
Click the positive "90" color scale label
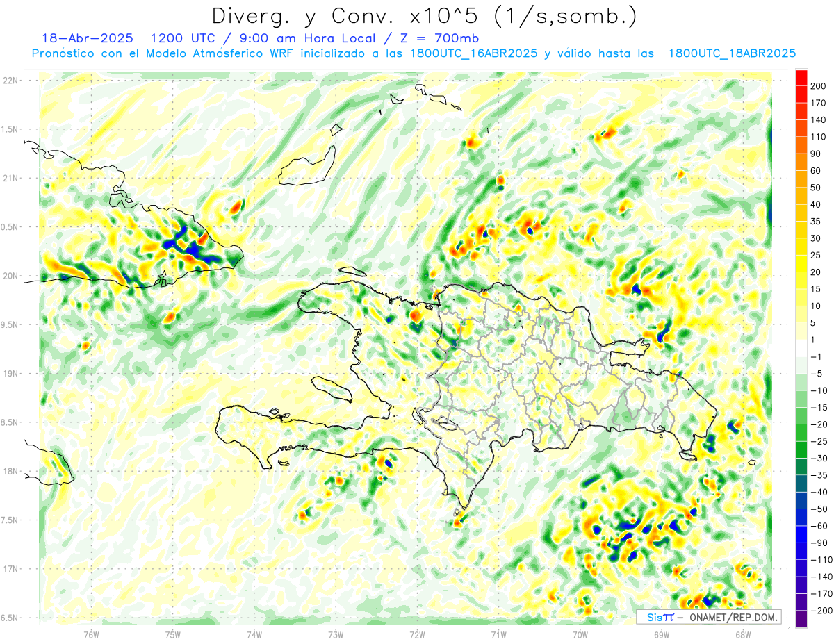click(x=816, y=154)
